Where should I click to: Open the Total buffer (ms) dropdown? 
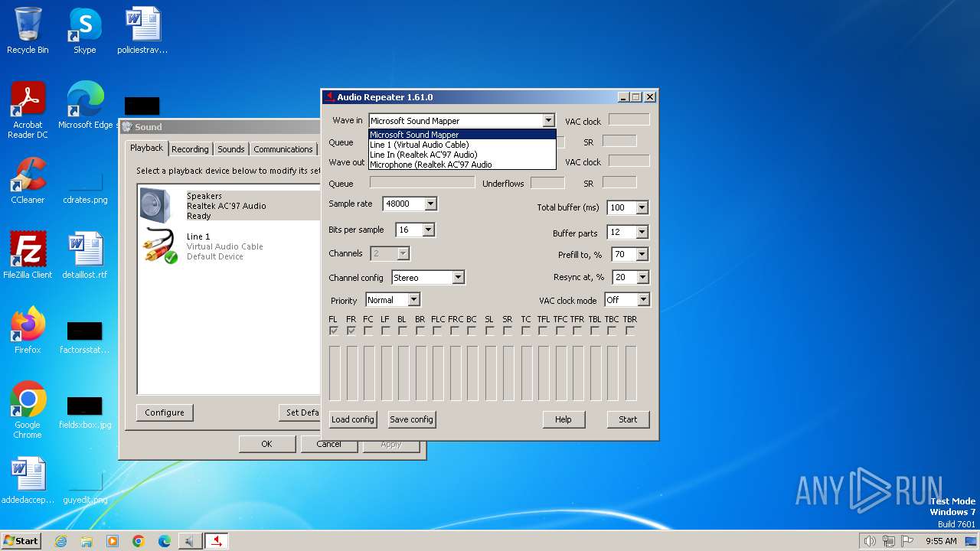tap(642, 207)
